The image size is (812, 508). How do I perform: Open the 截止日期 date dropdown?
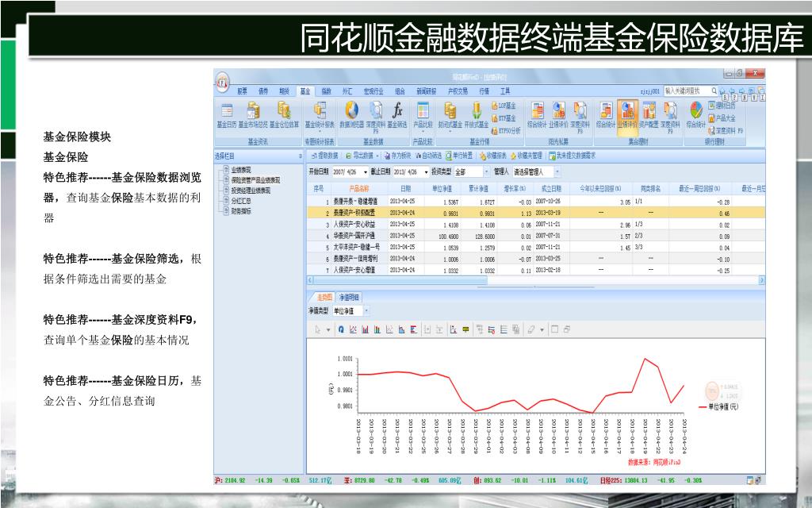point(426,172)
